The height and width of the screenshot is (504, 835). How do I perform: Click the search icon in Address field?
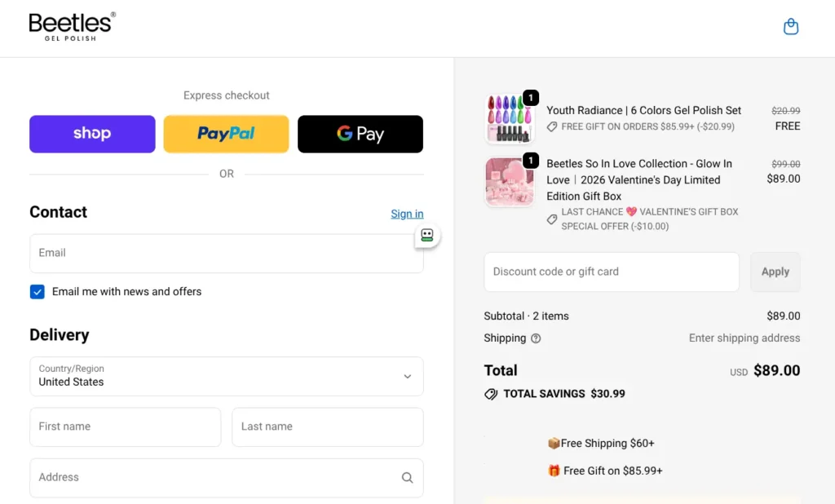click(407, 477)
